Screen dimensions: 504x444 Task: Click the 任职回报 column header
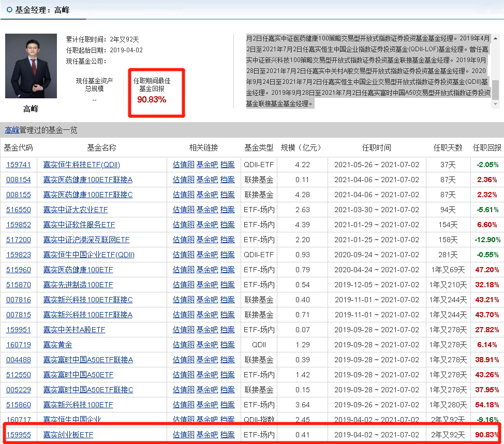tap(487, 147)
